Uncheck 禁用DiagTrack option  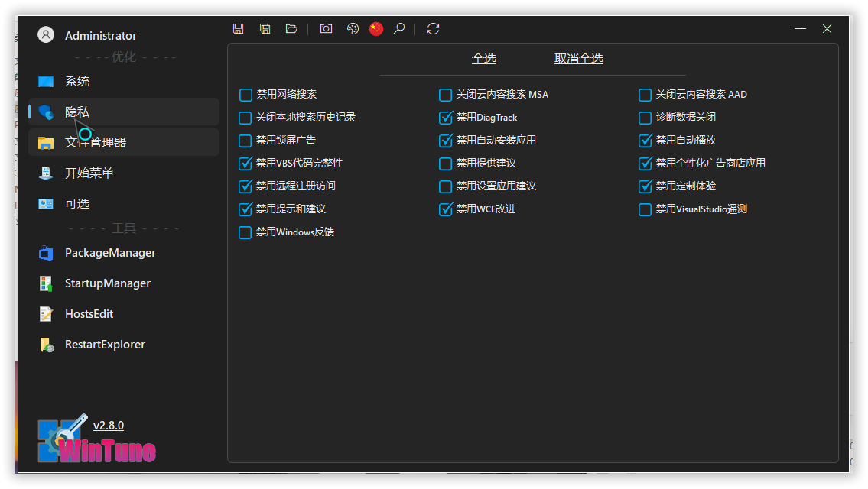click(x=446, y=118)
